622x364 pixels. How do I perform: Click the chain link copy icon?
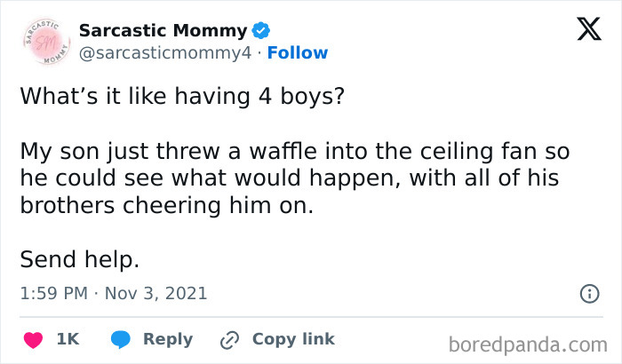229,339
